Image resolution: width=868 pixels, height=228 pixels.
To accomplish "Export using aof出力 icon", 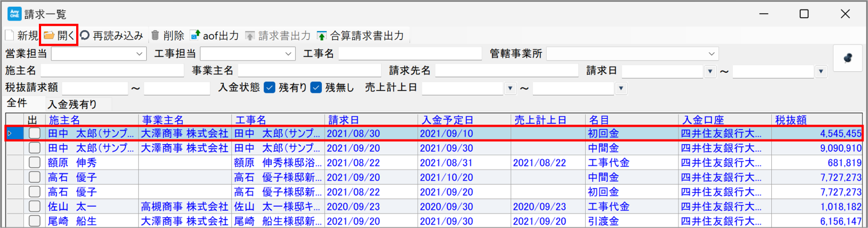I will (195, 36).
